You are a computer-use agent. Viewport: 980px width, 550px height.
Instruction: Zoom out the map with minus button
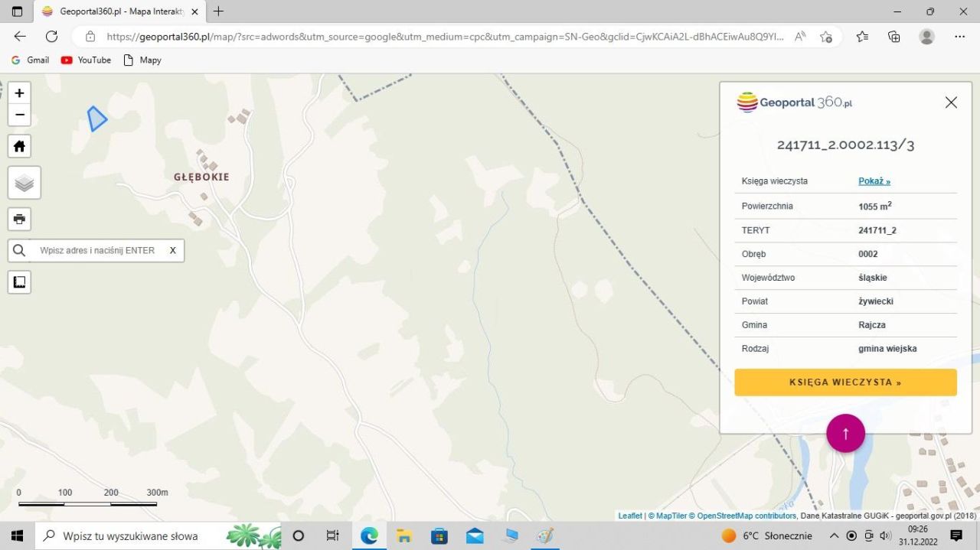(20, 116)
